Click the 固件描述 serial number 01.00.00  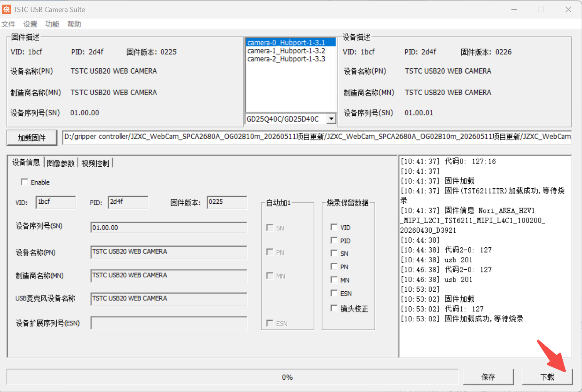pyautogui.click(x=84, y=113)
